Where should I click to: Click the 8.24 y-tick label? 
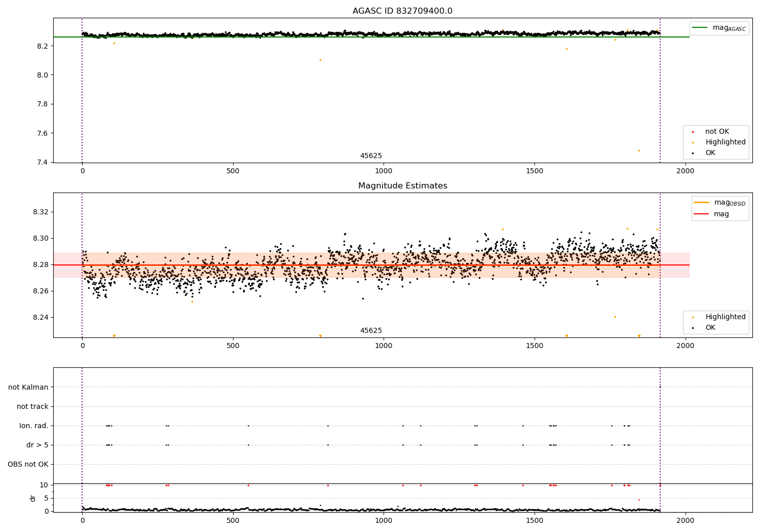[41, 318]
